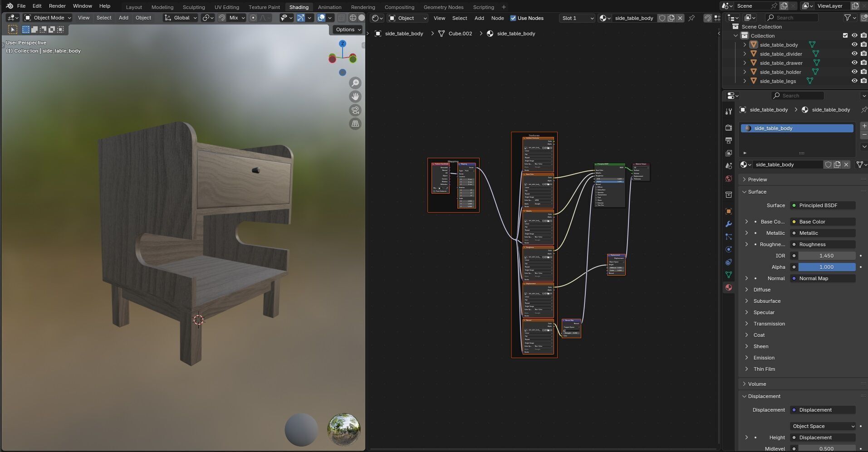Select side_table_holder in the outliner
The height and width of the screenshot is (452, 868).
pyautogui.click(x=780, y=72)
